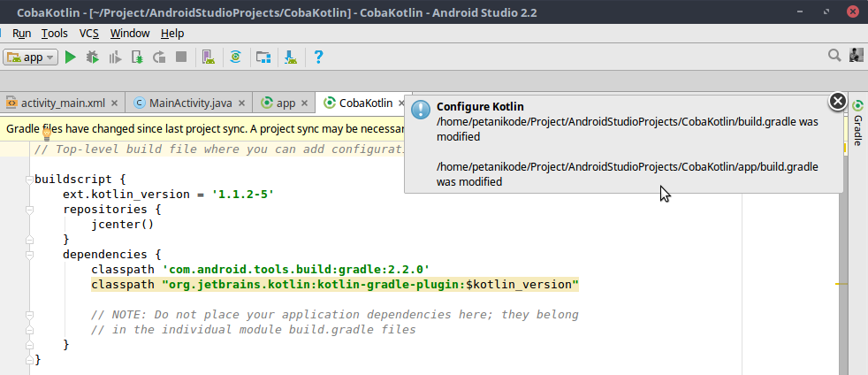The image size is (868, 375).
Task: Click the Configure Kotlin notification title
Action: pyautogui.click(x=480, y=106)
